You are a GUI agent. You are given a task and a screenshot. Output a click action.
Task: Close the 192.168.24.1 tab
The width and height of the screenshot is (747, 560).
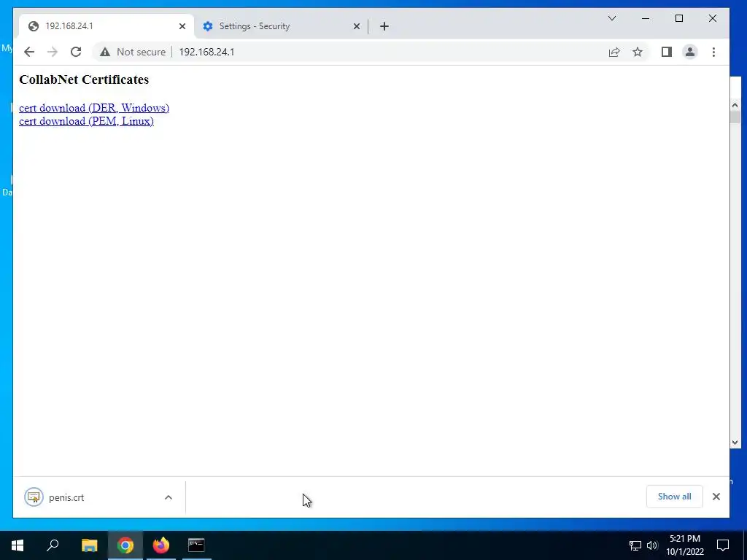tap(182, 26)
